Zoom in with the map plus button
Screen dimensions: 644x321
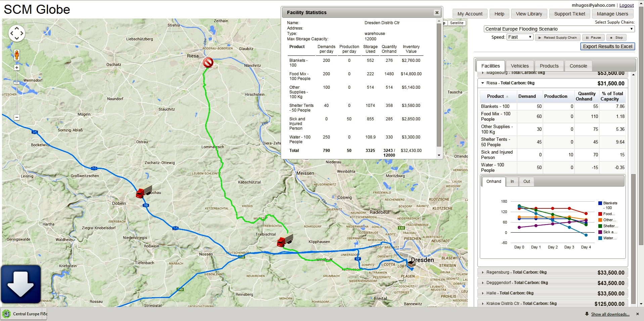click(17, 68)
